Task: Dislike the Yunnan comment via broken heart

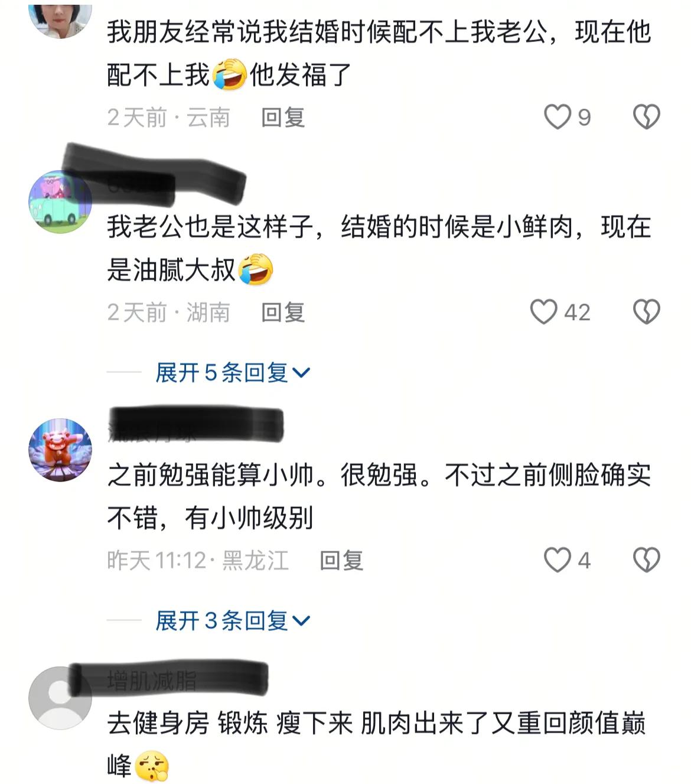Action: [647, 117]
